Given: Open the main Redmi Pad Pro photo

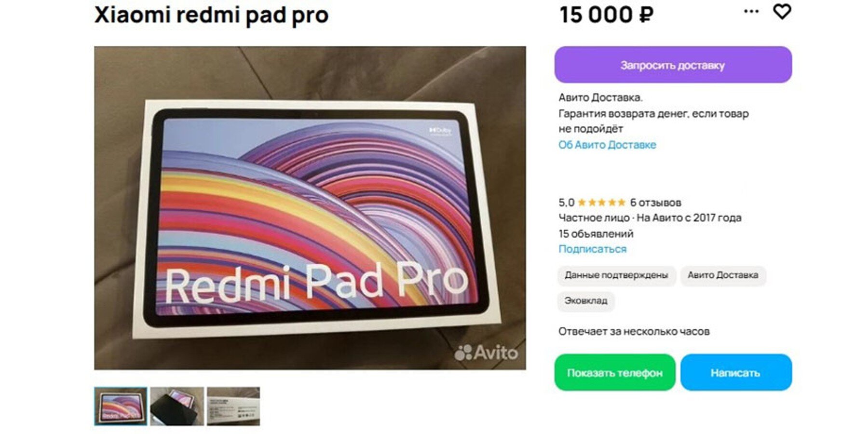Looking at the screenshot, I should (x=310, y=208).
